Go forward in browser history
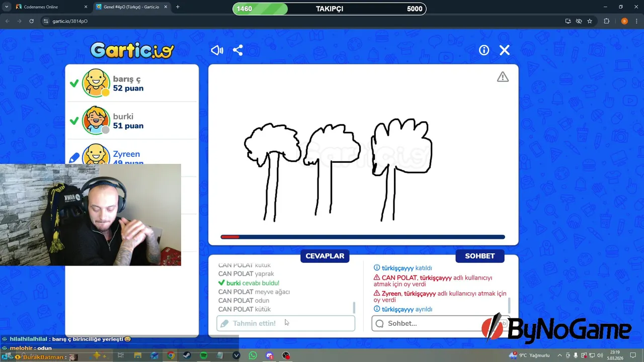This screenshot has width=644, height=362. (x=19, y=21)
